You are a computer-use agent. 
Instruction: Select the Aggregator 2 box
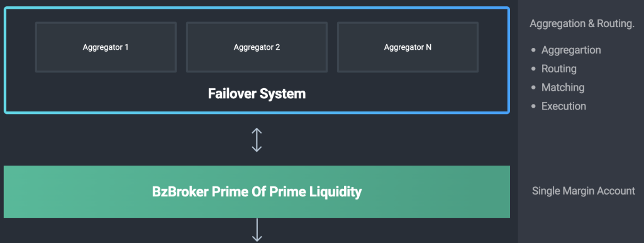257,47
